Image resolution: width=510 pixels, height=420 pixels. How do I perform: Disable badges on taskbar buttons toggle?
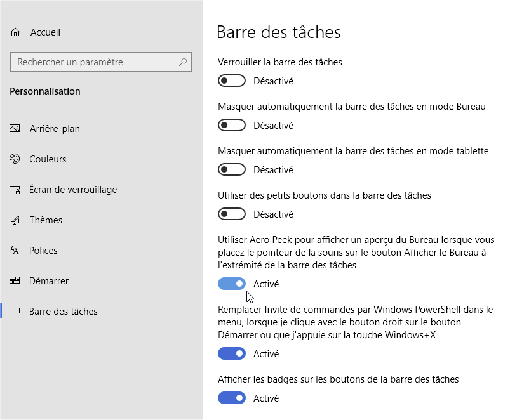pos(232,398)
